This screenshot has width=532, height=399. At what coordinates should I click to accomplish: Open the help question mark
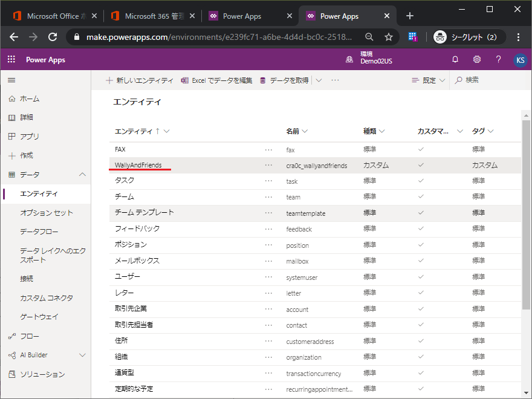(x=498, y=59)
